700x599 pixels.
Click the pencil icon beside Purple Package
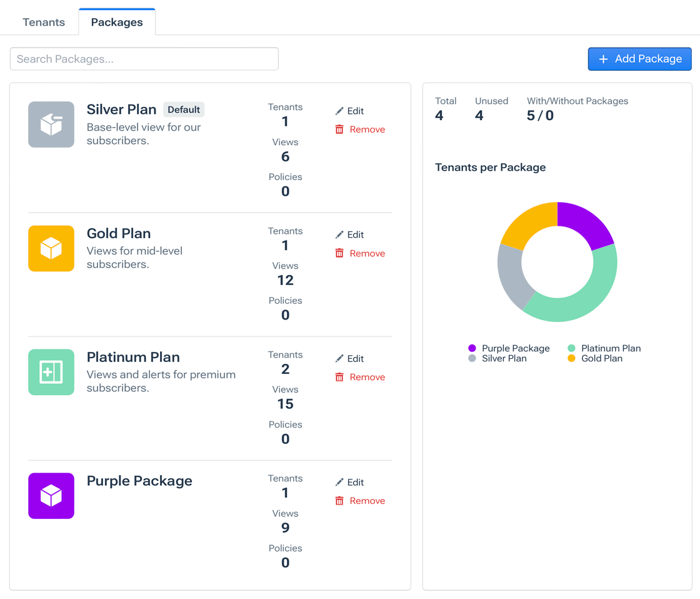[340, 482]
